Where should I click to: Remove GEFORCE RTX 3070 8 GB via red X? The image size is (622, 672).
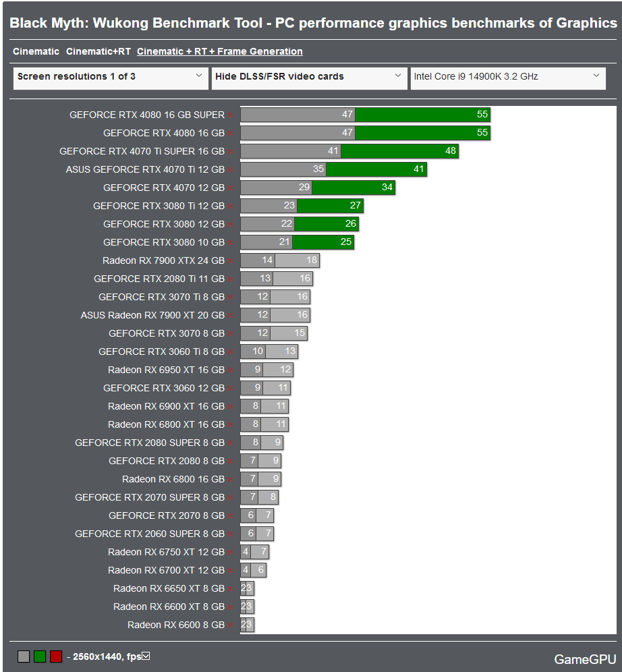(231, 334)
